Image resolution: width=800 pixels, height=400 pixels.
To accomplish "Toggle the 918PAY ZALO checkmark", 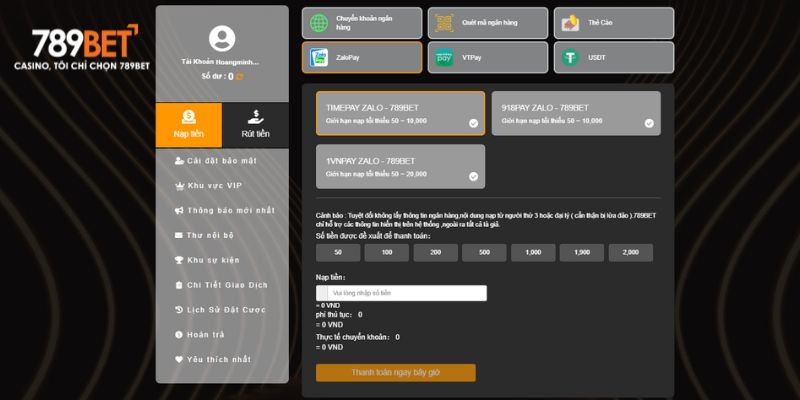I will (x=649, y=123).
